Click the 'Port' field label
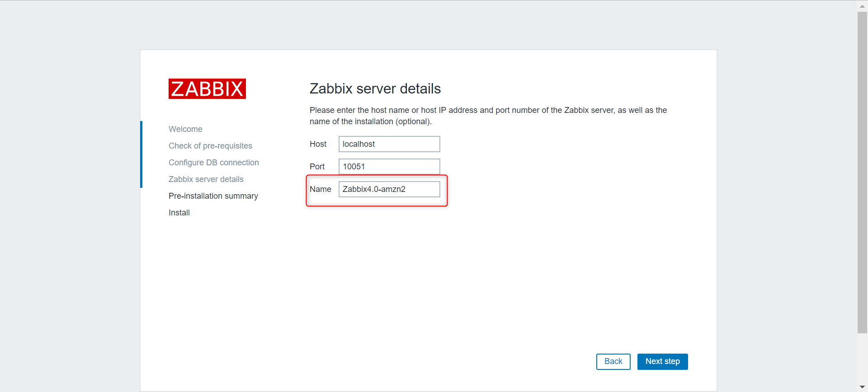Image resolution: width=868 pixels, height=392 pixels. click(x=317, y=167)
